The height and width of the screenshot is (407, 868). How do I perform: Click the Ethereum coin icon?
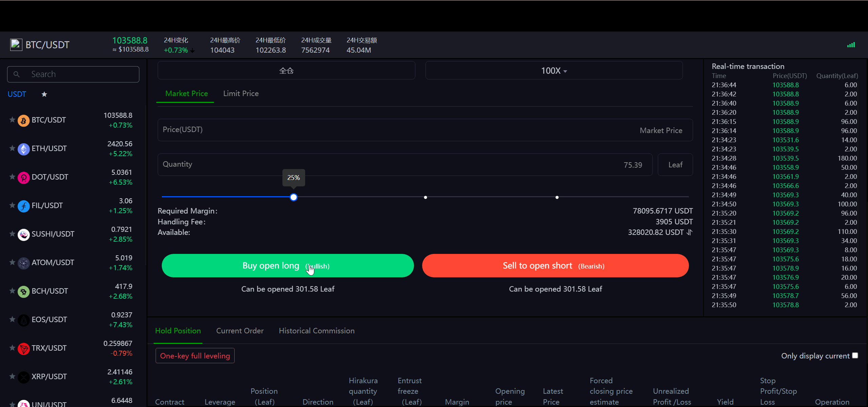[x=23, y=149]
